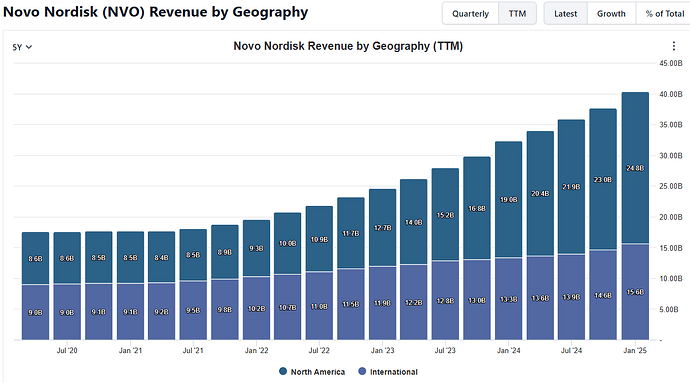The width and height of the screenshot is (690, 383).
Task: Click the Jan '25 North America 24.8B bar
Action: (x=635, y=168)
